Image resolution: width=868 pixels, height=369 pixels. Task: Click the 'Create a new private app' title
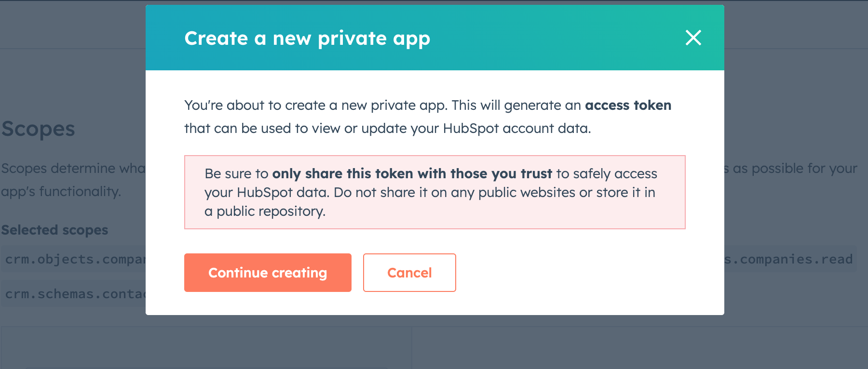tap(307, 38)
